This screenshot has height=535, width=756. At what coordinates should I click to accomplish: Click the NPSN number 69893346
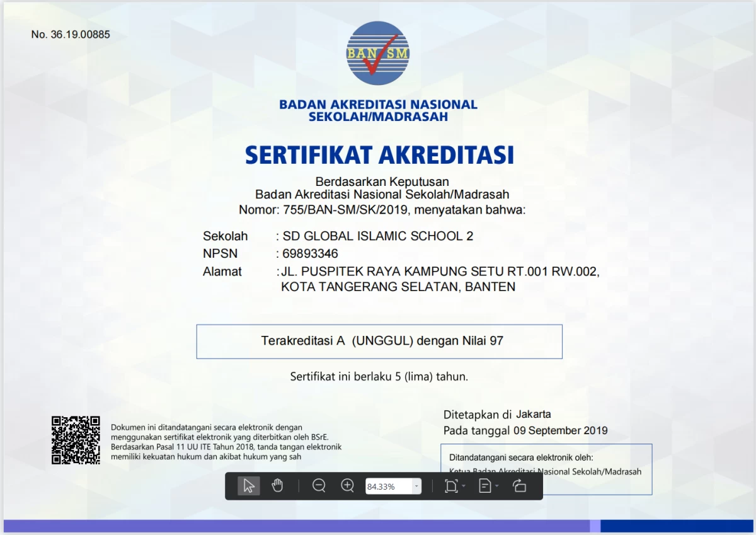click(x=310, y=254)
